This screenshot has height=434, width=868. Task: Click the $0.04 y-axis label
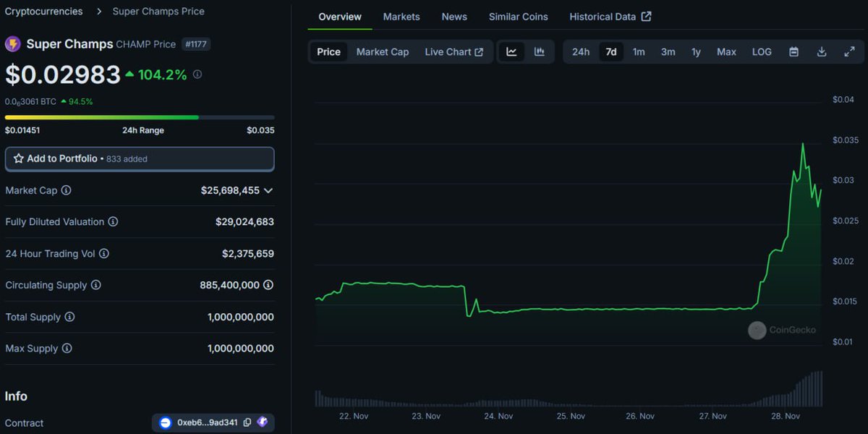coord(843,99)
